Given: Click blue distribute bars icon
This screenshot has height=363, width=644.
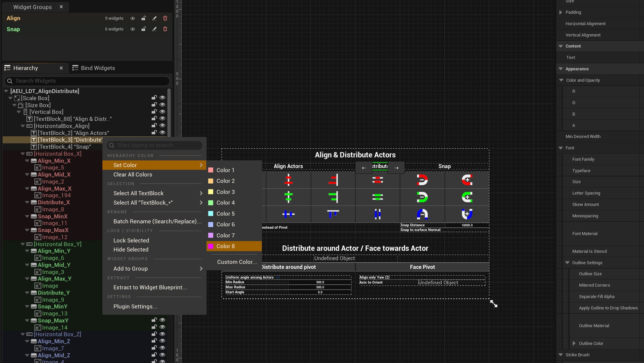Looking at the screenshot, I should tap(378, 214).
